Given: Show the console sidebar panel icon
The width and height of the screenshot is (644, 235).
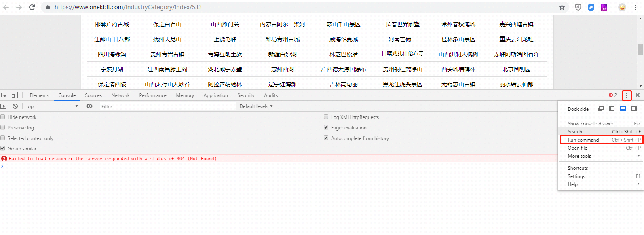Looking at the screenshot, I should pos(4,106).
